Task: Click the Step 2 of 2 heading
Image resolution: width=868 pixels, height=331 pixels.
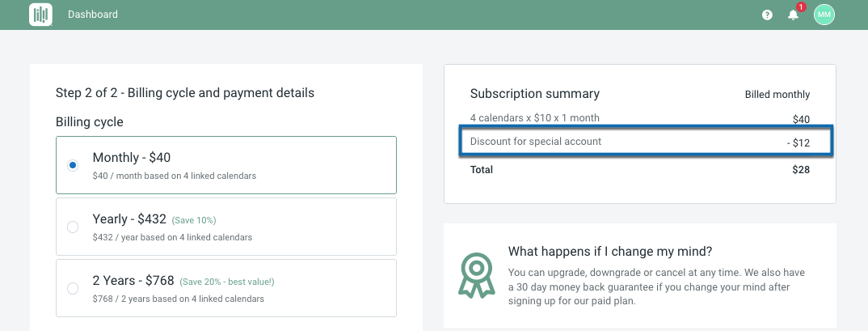Action: pos(185,93)
